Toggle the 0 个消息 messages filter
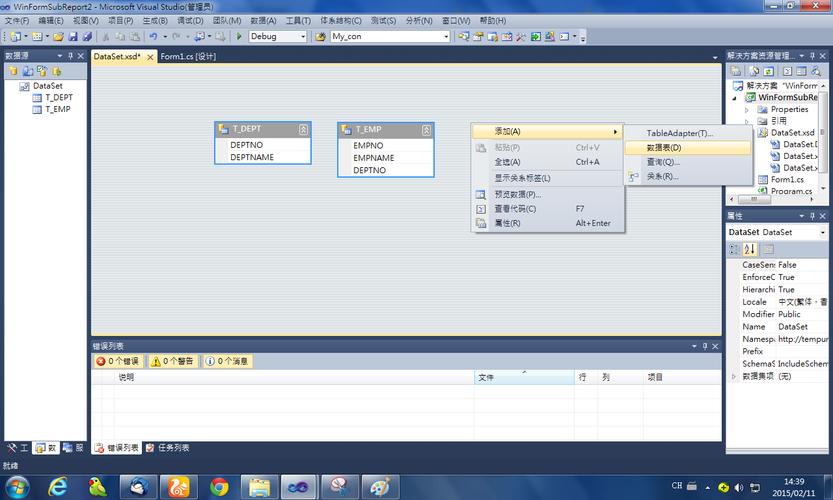Image resolution: width=833 pixels, height=500 pixels. [227, 361]
